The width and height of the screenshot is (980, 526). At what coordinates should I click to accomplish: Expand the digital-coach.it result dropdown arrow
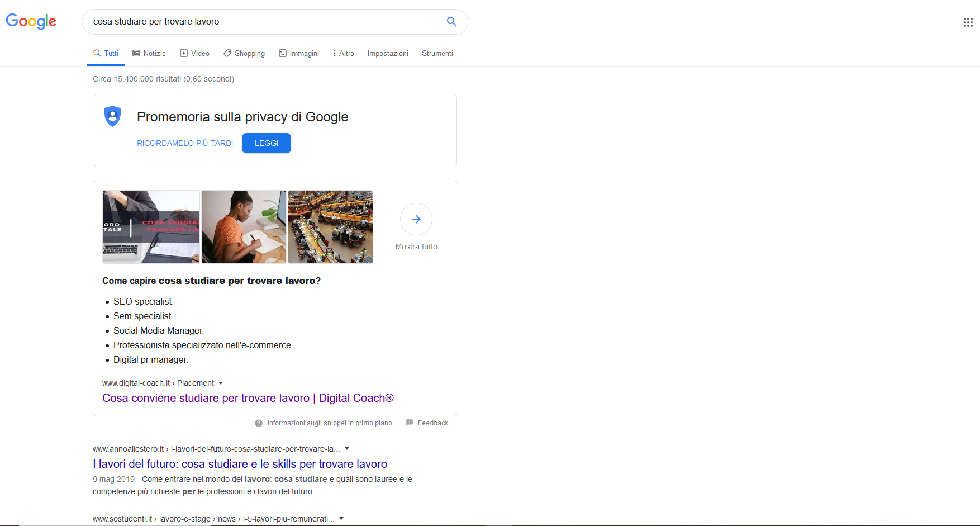pyautogui.click(x=221, y=383)
